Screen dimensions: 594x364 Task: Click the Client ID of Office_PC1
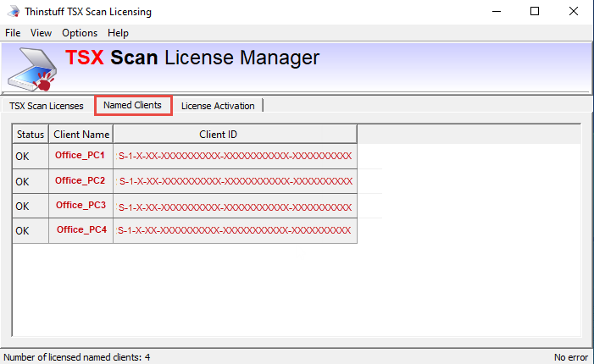(x=235, y=156)
